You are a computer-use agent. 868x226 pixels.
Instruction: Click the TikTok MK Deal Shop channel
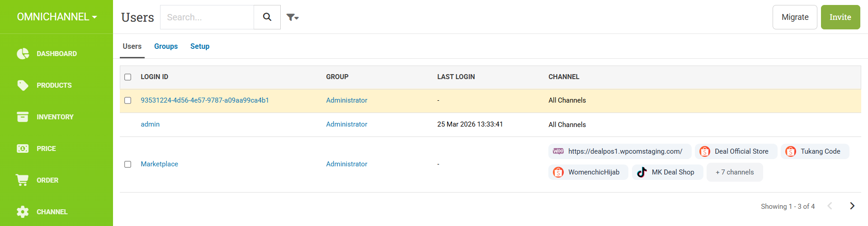click(x=667, y=172)
